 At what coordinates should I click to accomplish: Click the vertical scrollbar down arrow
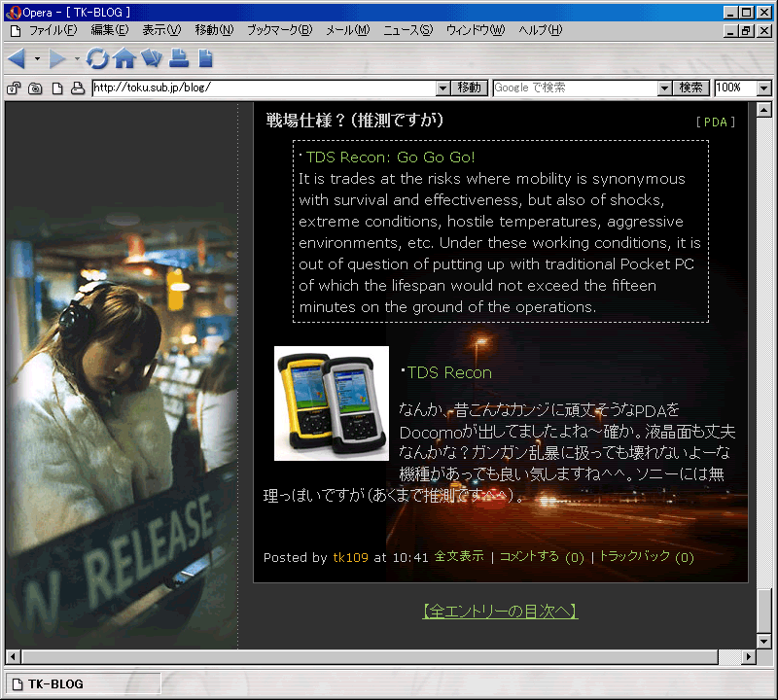pos(764,641)
